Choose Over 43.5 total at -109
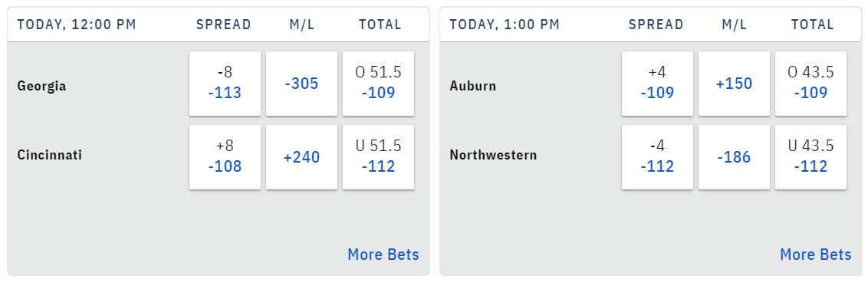 tap(810, 84)
